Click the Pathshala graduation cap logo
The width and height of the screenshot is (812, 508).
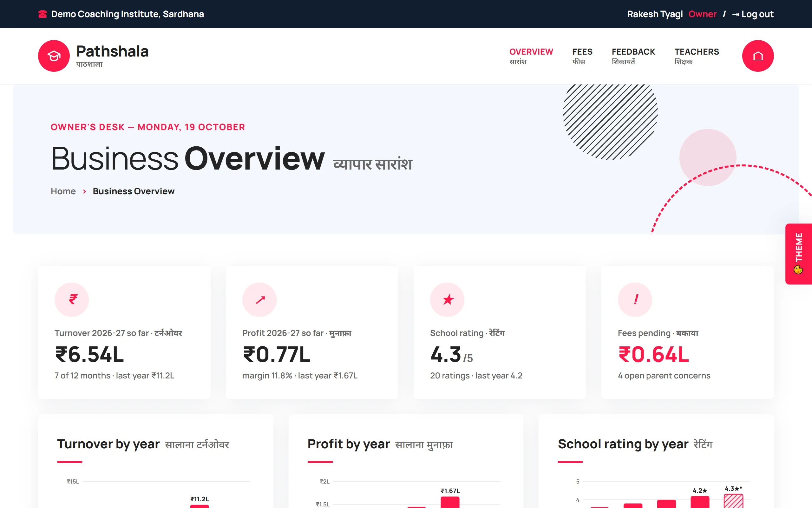coord(54,56)
